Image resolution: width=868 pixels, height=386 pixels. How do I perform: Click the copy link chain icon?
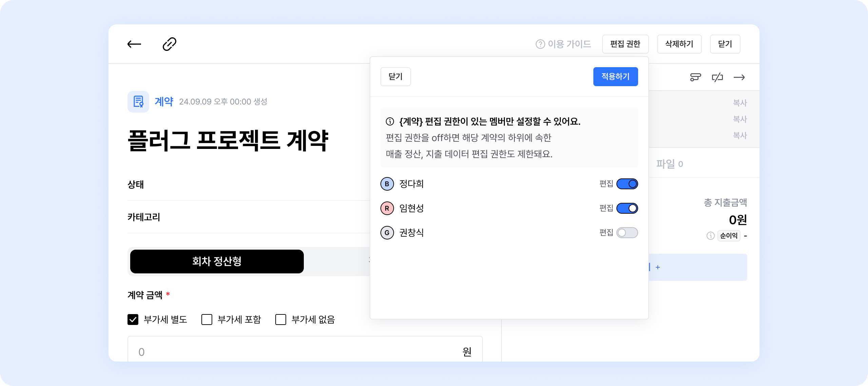pos(170,44)
